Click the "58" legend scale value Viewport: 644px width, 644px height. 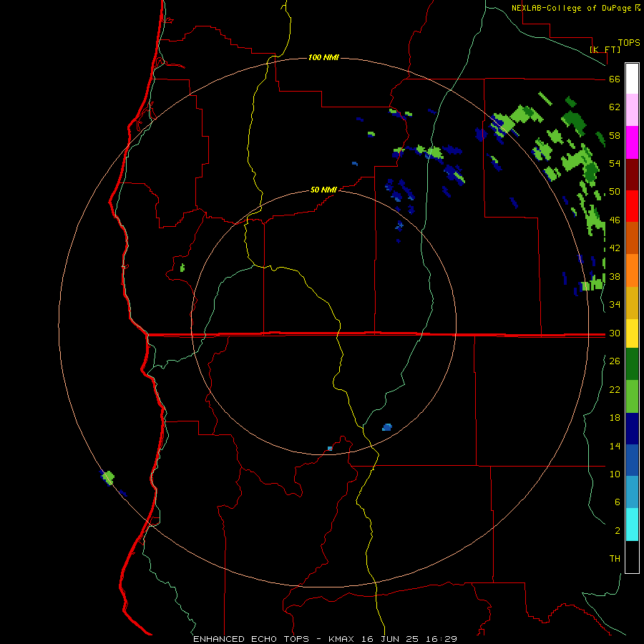[x=615, y=135]
